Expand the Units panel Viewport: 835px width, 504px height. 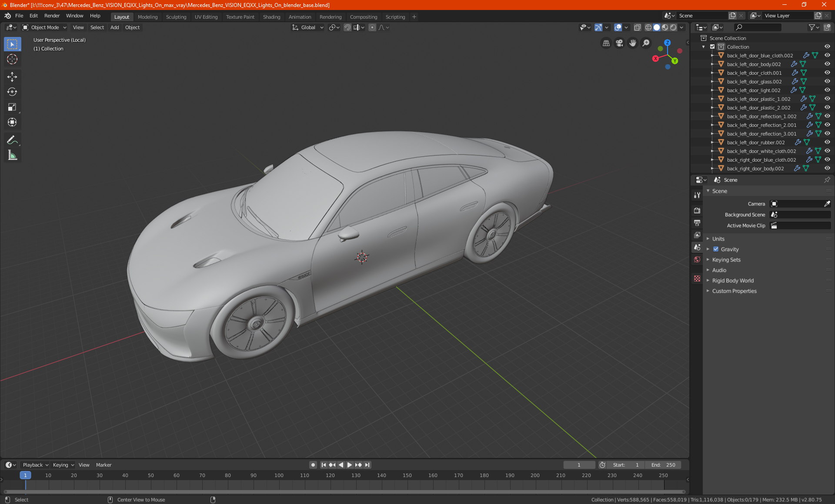718,239
